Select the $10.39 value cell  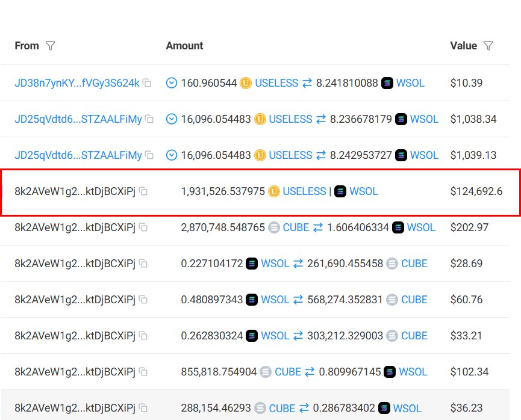467,83
